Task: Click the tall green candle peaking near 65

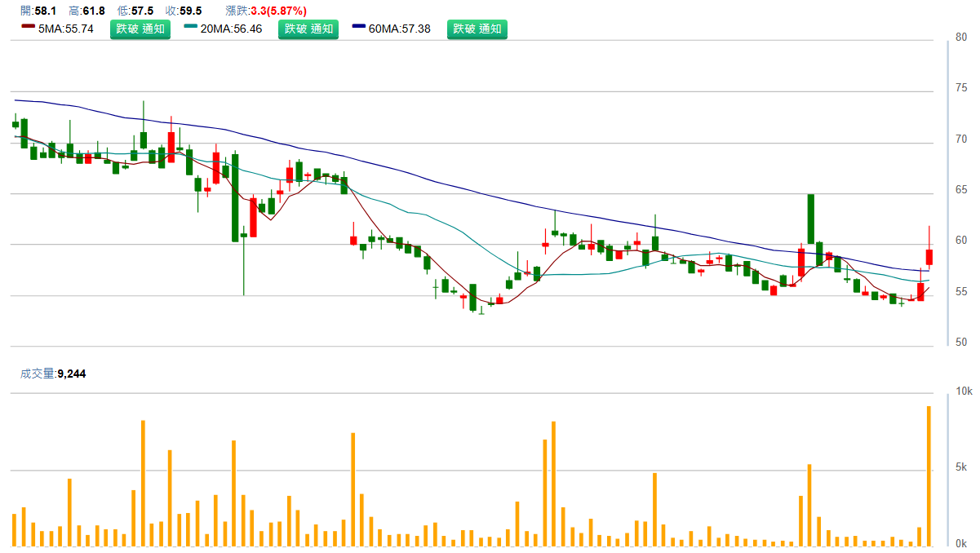Action: pos(811,219)
